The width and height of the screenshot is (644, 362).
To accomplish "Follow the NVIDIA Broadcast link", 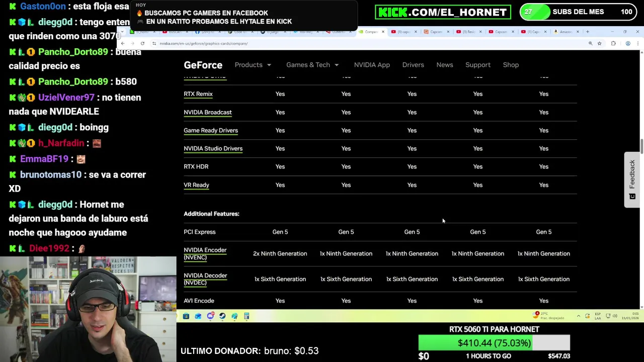I will [x=208, y=112].
